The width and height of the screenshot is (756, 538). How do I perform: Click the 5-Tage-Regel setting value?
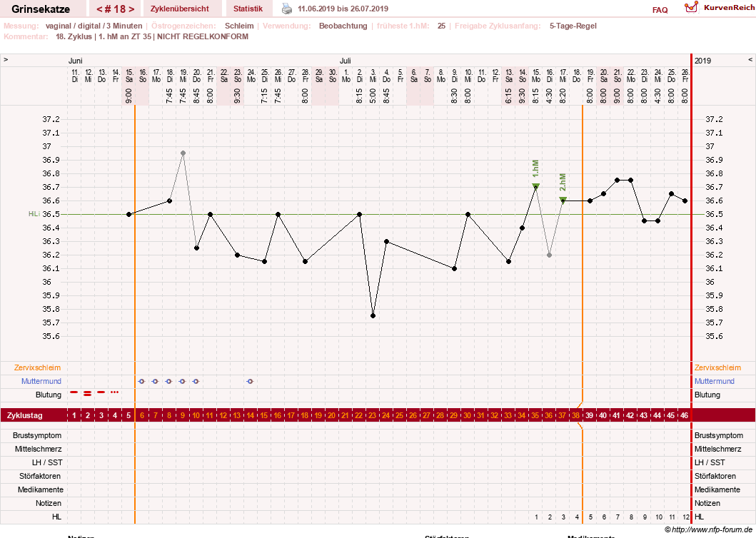click(573, 26)
